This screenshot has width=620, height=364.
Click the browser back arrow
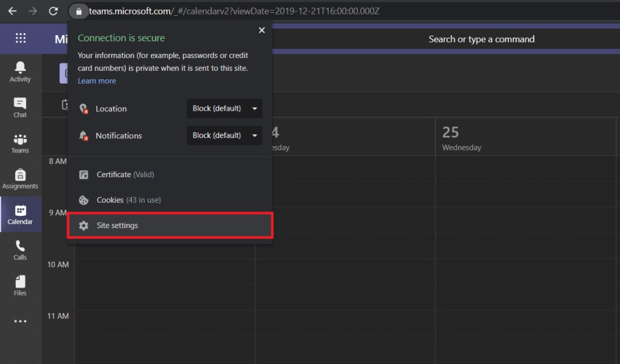click(12, 10)
